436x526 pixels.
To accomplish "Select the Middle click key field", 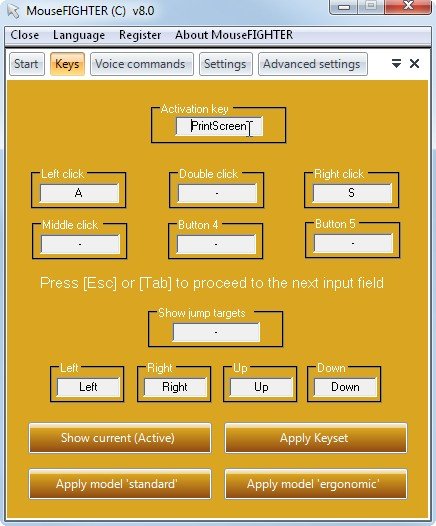I will click(80, 244).
